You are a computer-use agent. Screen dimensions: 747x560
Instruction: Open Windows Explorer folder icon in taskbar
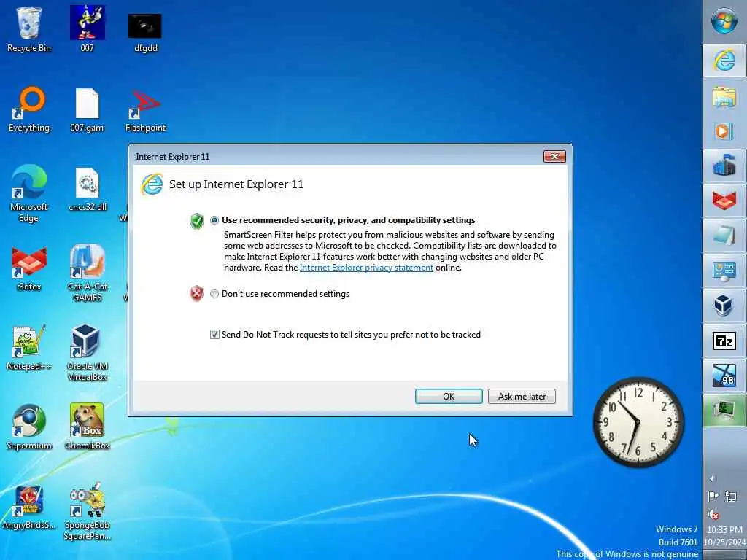coord(724,96)
